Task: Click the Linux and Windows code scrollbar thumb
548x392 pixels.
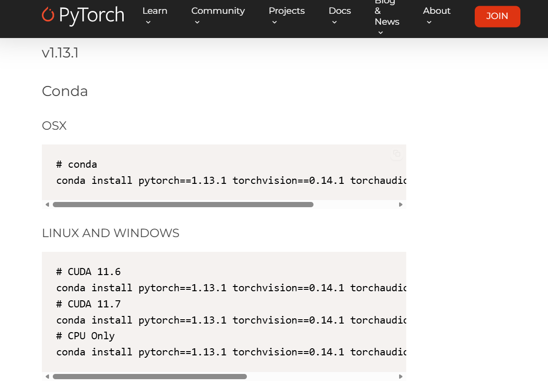Action: point(150,377)
